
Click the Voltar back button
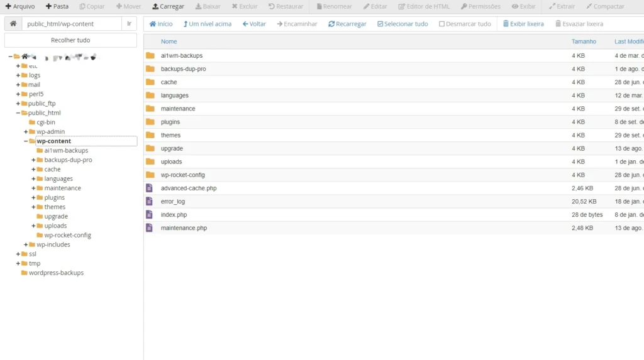point(254,24)
